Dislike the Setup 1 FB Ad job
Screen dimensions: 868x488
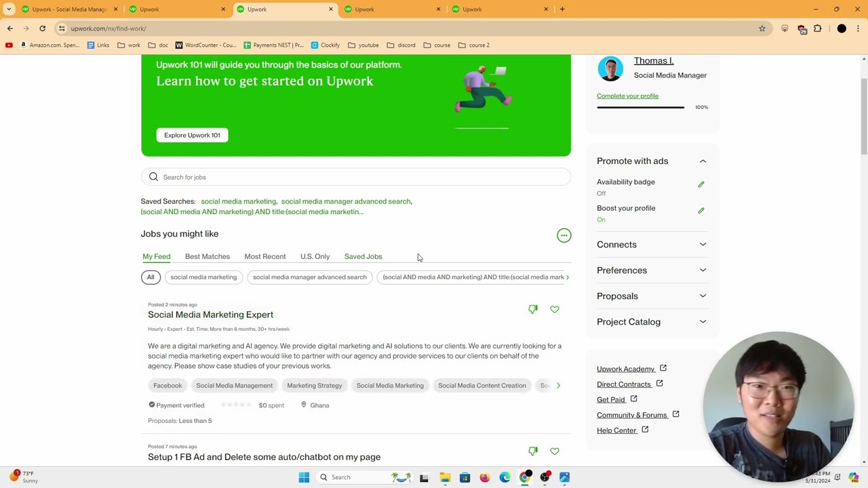533,451
